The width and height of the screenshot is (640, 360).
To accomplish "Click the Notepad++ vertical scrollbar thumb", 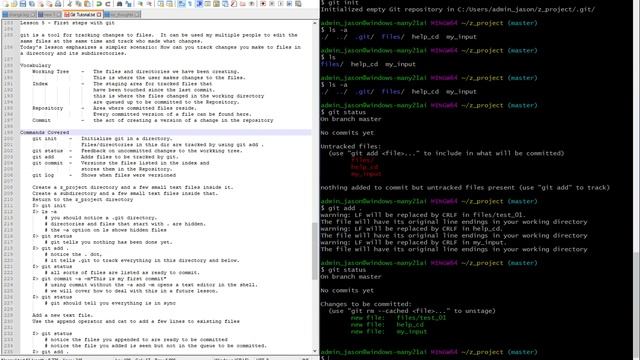I will [x=314, y=251].
